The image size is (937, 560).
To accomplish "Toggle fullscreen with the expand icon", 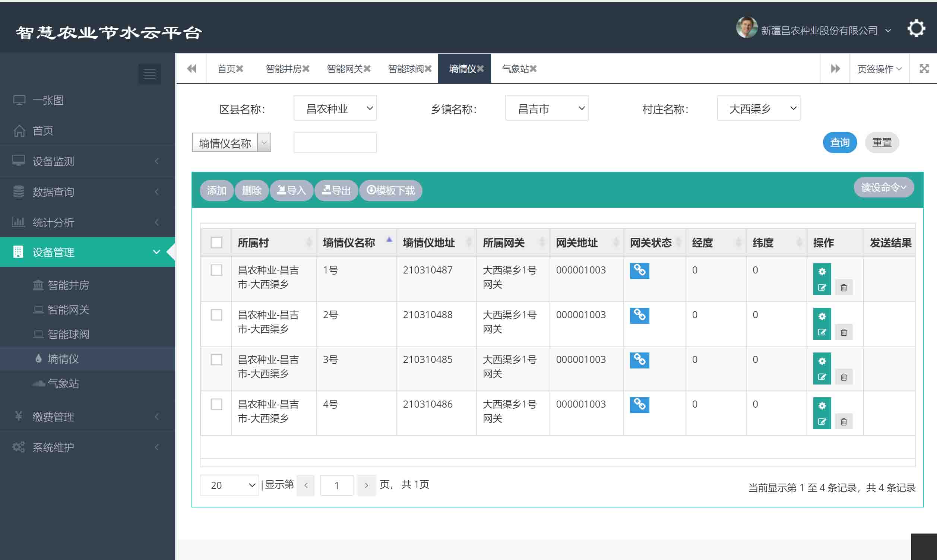I will click(924, 69).
